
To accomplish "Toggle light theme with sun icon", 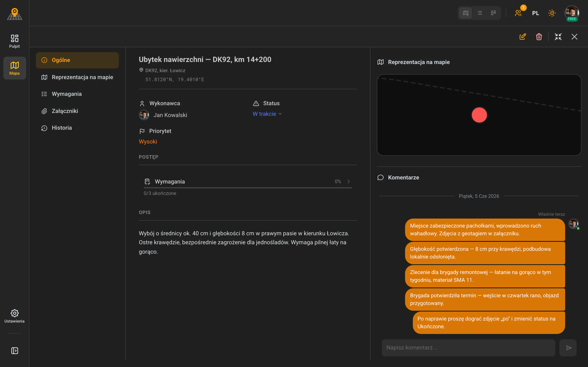I will point(552,13).
